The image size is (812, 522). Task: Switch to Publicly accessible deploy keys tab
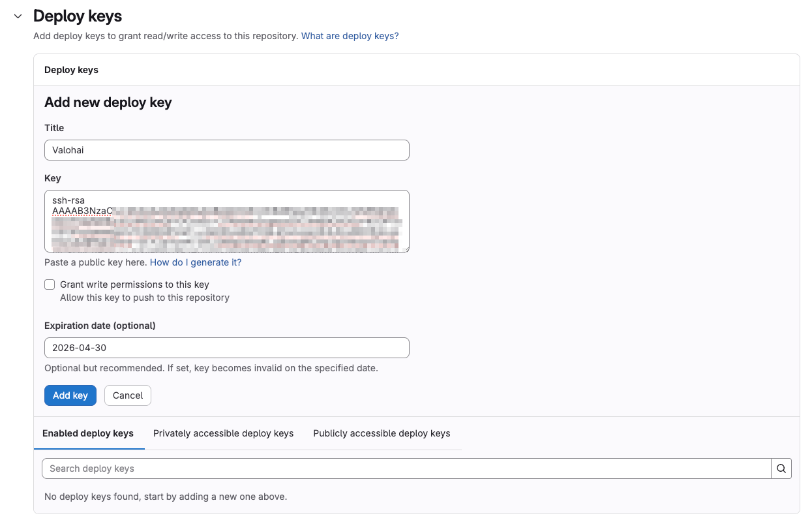coord(382,433)
